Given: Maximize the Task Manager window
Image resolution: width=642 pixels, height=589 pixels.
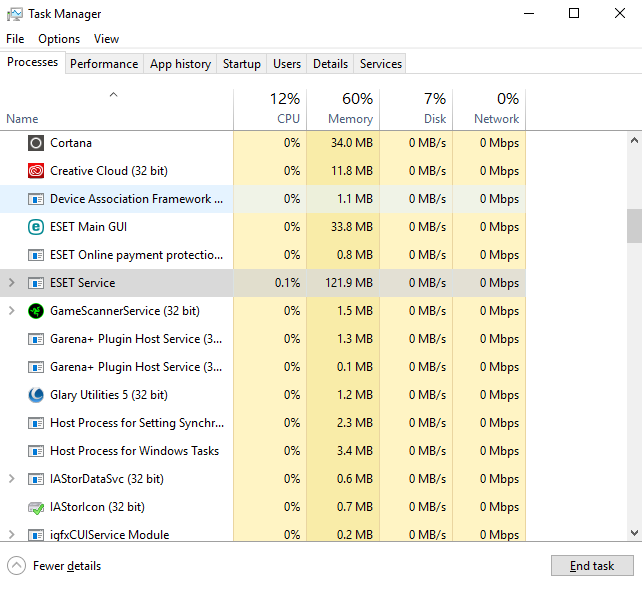Looking at the screenshot, I should (x=574, y=14).
